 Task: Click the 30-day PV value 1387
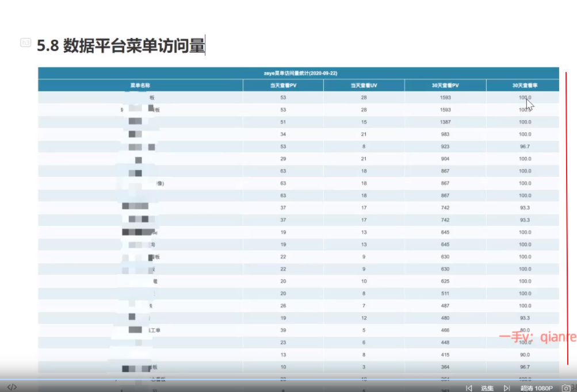click(x=445, y=122)
